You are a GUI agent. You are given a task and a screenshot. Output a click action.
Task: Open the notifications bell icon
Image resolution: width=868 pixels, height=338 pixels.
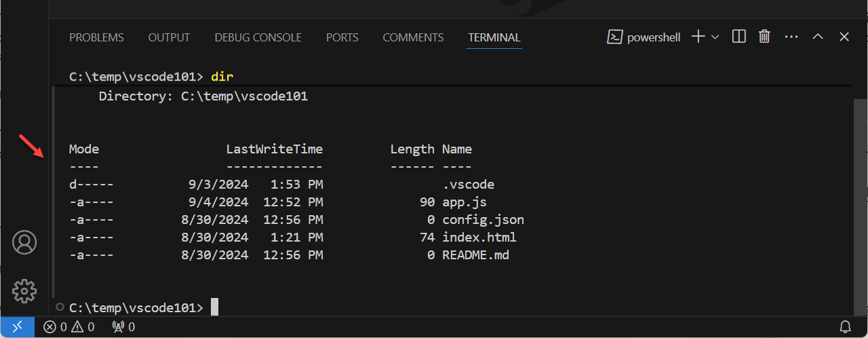[845, 327]
